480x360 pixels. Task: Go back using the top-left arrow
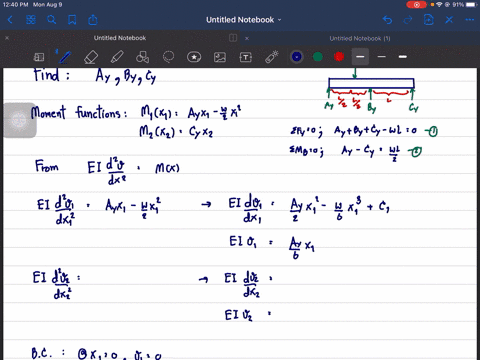(10, 20)
